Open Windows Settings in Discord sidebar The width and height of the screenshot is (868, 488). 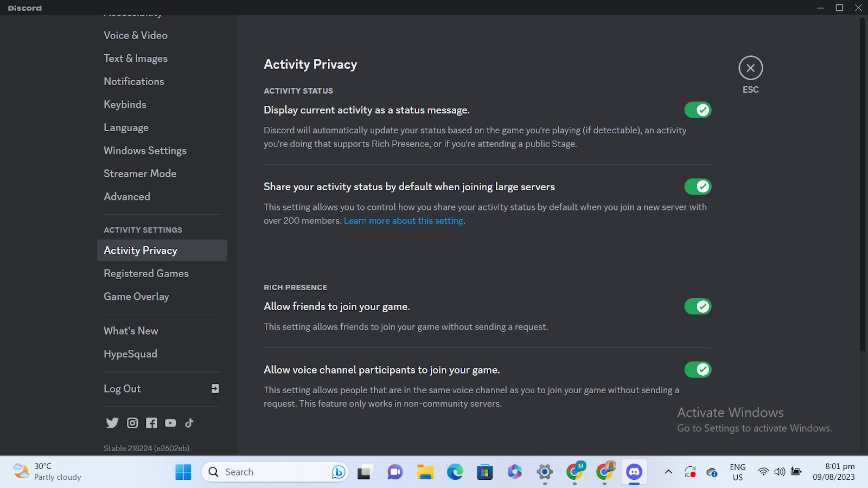coord(162,151)
